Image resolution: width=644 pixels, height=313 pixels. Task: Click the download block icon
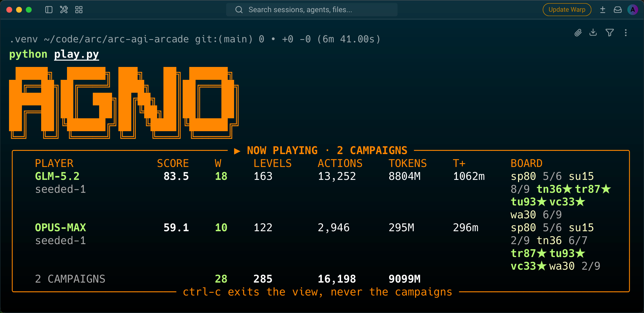[x=593, y=32]
